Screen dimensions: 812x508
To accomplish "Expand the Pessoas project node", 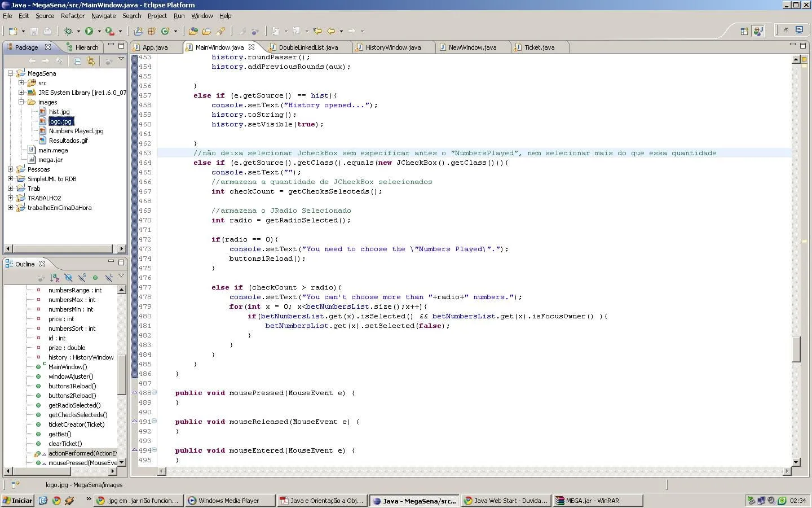I will tap(10, 169).
